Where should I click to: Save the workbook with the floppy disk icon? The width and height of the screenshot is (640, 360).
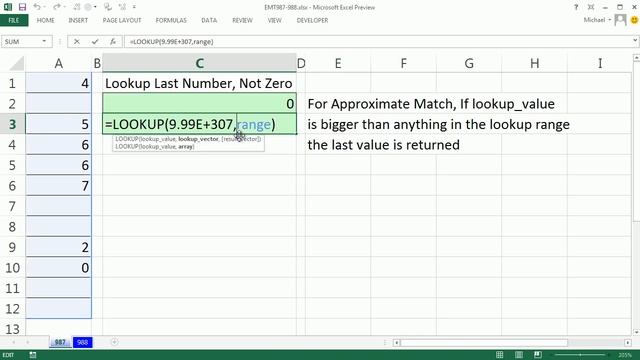22,7
